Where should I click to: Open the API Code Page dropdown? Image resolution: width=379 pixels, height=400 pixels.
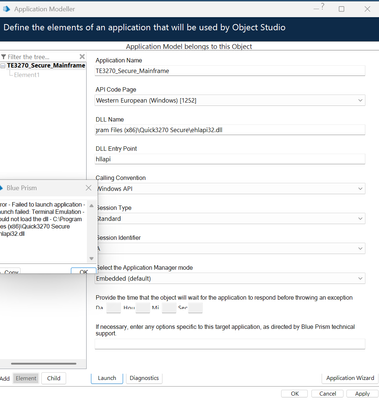[x=230, y=100]
